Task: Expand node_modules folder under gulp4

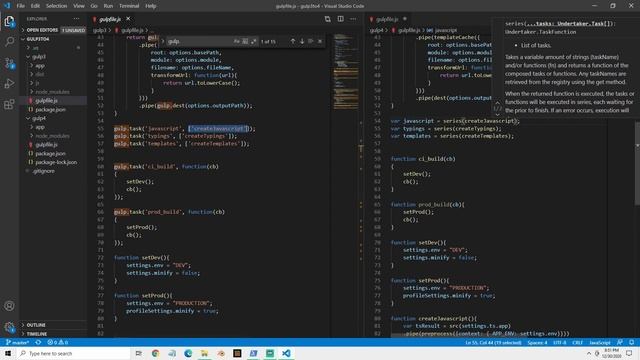Action: 53,136
